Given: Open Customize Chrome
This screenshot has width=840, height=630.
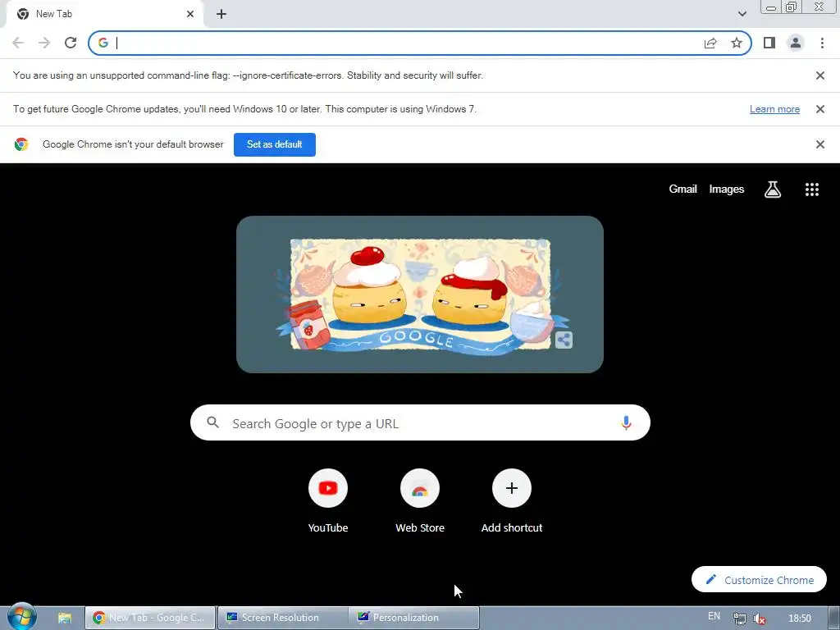Looking at the screenshot, I should click(x=759, y=580).
